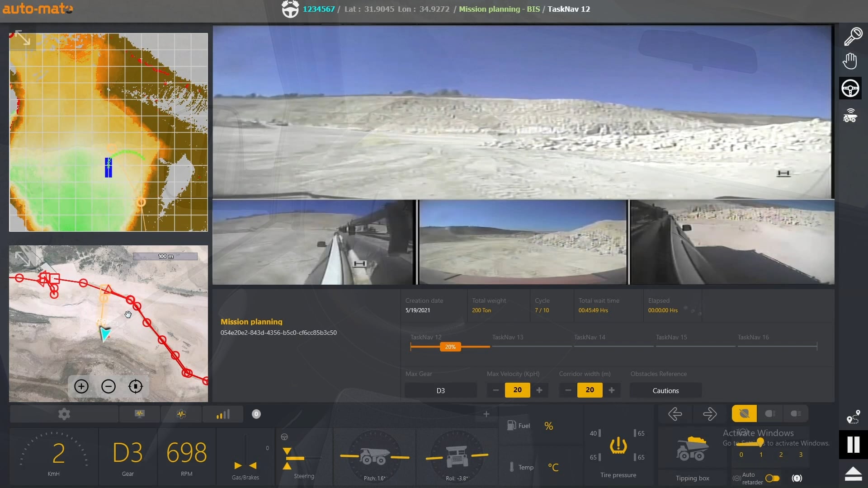
Task: Open the Cautions obstacles reference selector
Action: 665,390
